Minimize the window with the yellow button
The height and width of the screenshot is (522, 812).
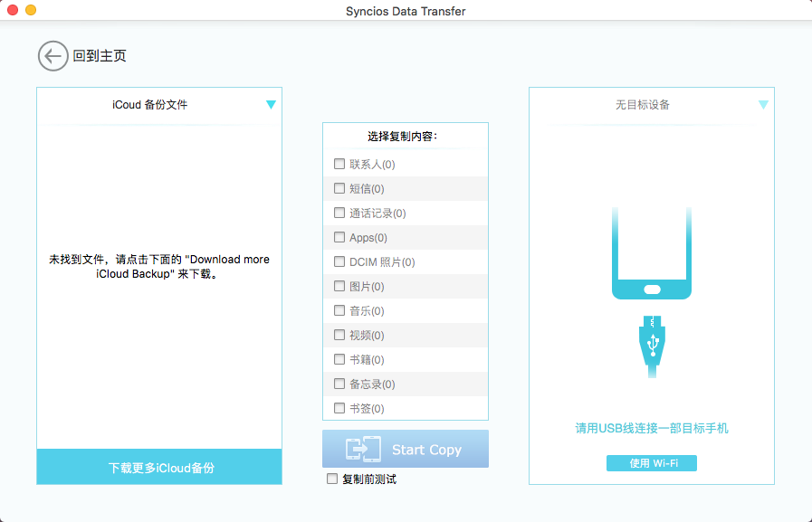(31, 9)
